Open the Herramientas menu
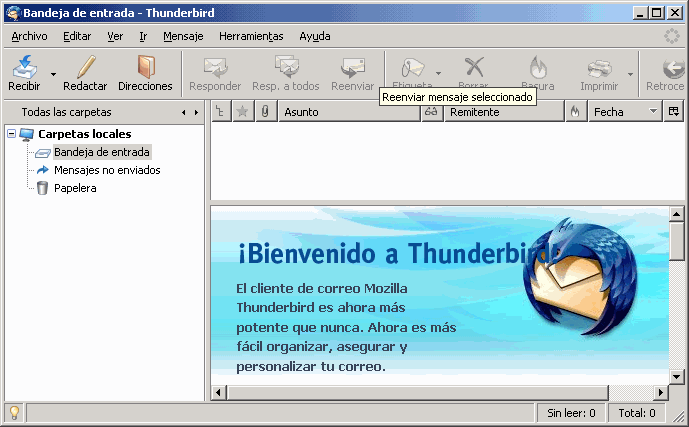This screenshot has height=427, width=689. pos(251,36)
